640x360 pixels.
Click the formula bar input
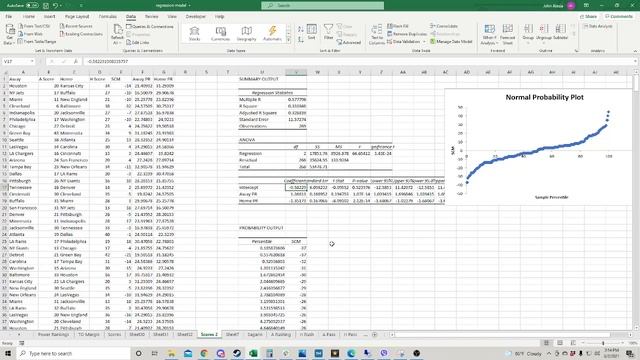359,61
